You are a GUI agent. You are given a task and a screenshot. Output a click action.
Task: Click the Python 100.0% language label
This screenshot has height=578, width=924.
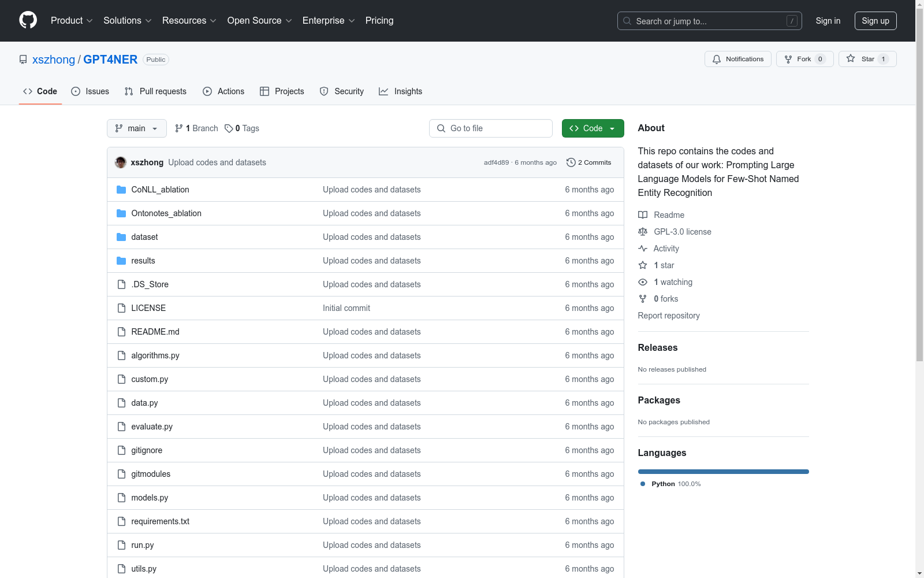676,484
